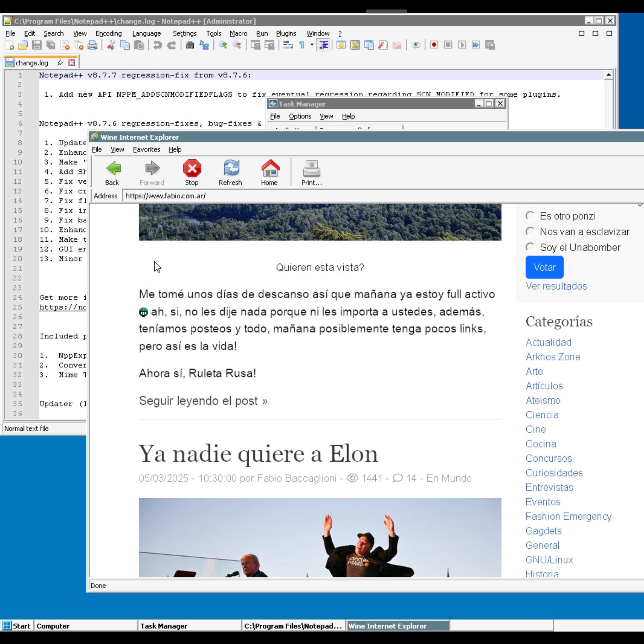
Task: Open Find via the binoculars icon
Action: (190, 45)
